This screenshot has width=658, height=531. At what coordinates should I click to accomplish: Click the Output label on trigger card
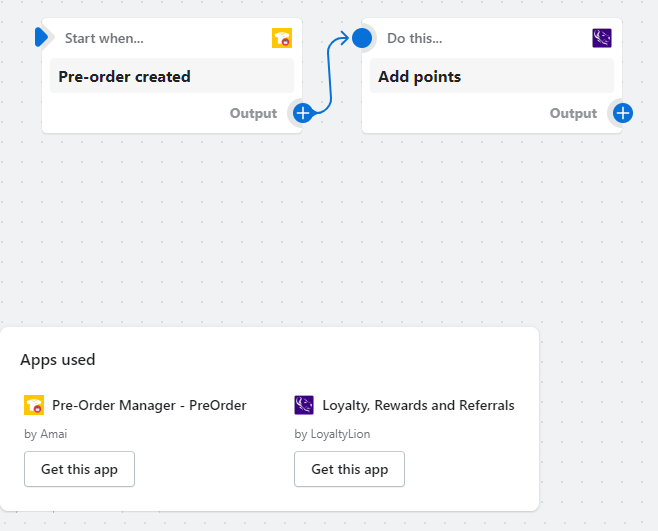click(x=253, y=113)
